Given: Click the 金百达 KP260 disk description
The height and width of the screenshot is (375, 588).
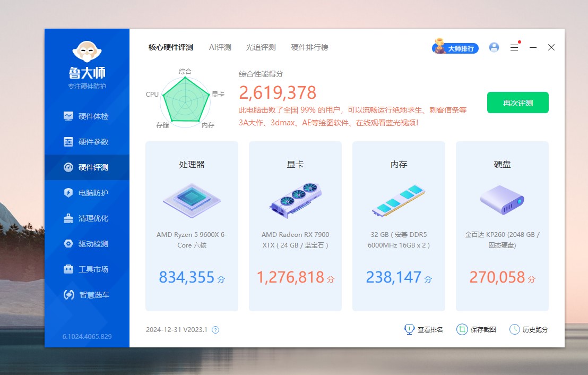Looking at the screenshot, I should pyautogui.click(x=502, y=240).
